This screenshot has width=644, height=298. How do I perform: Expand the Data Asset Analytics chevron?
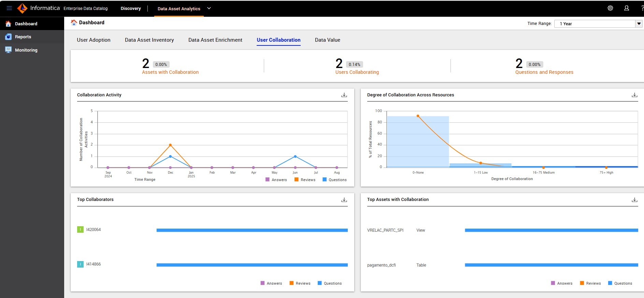[x=209, y=9]
